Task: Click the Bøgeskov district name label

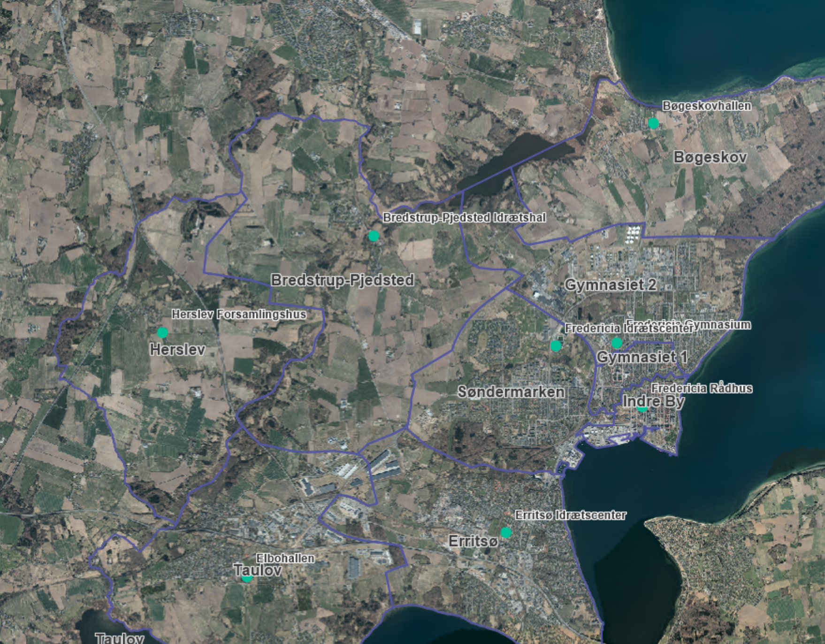Action: click(x=710, y=157)
